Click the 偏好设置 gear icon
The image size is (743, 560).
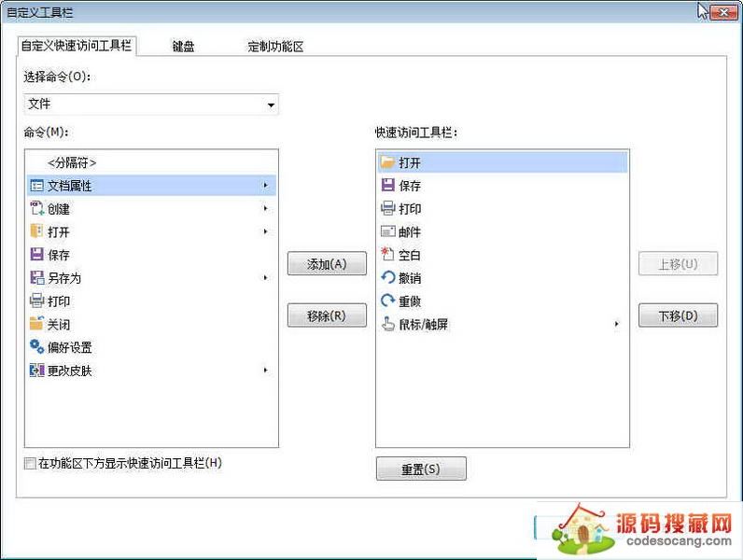pyautogui.click(x=36, y=347)
